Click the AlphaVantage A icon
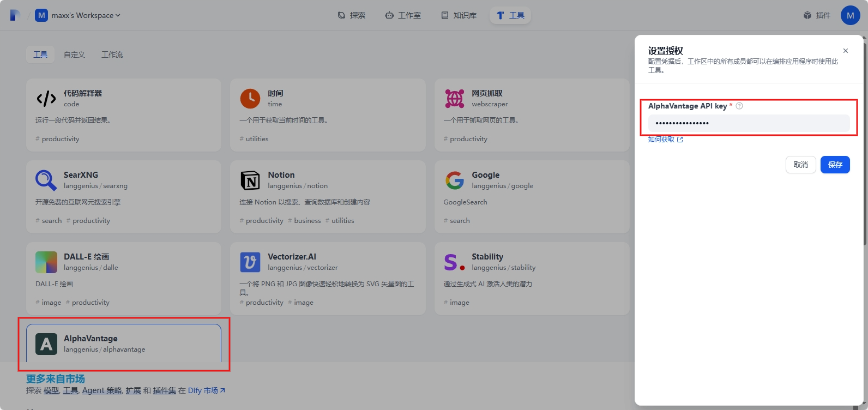 46,344
